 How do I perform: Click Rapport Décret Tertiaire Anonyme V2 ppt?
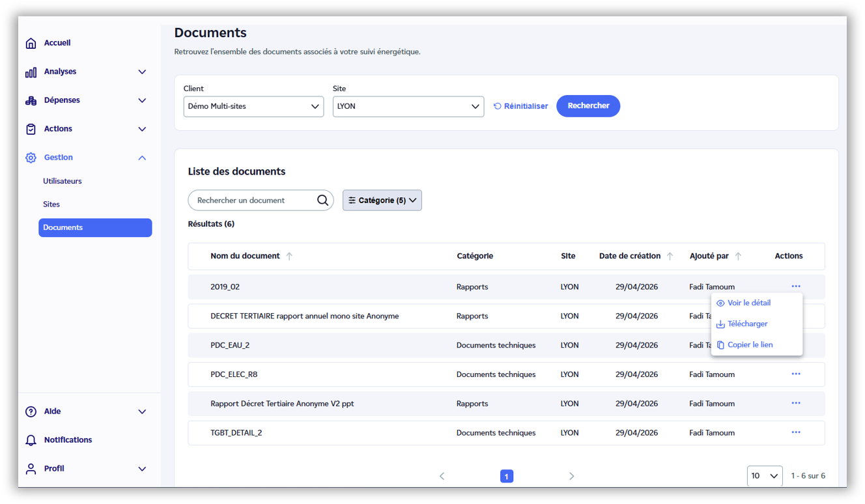[282, 404]
